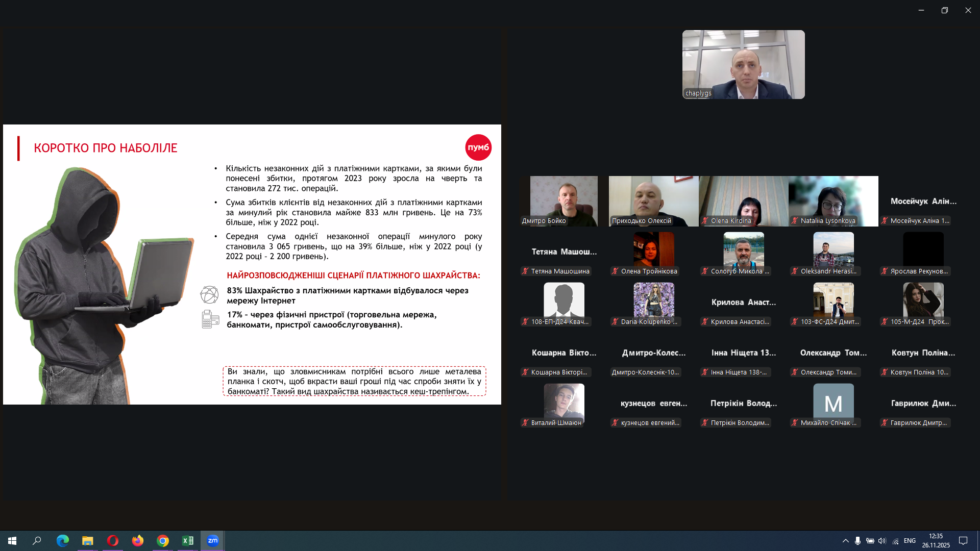Click the system tray microphone icon
The width and height of the screenshot is (980, 551).
point(857,541)
